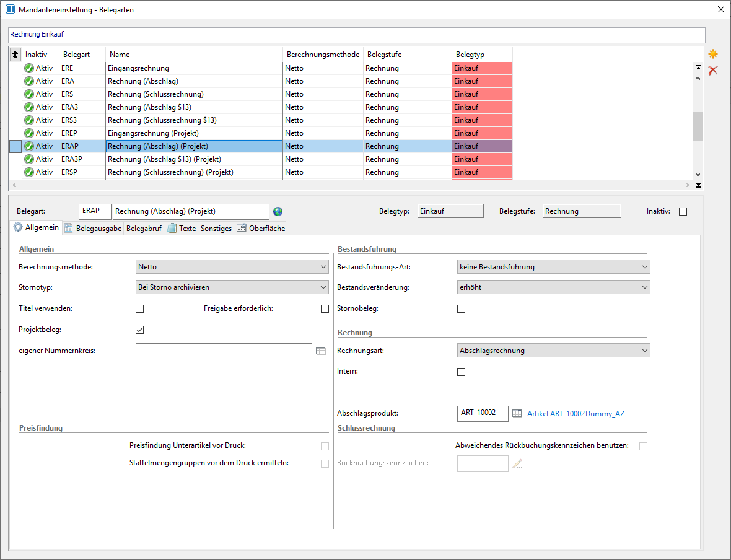Click the vertical scrollbar thumb of the grid
This screenshot has height=560, width=731.
pyautogui.click(x=698, y=126)
